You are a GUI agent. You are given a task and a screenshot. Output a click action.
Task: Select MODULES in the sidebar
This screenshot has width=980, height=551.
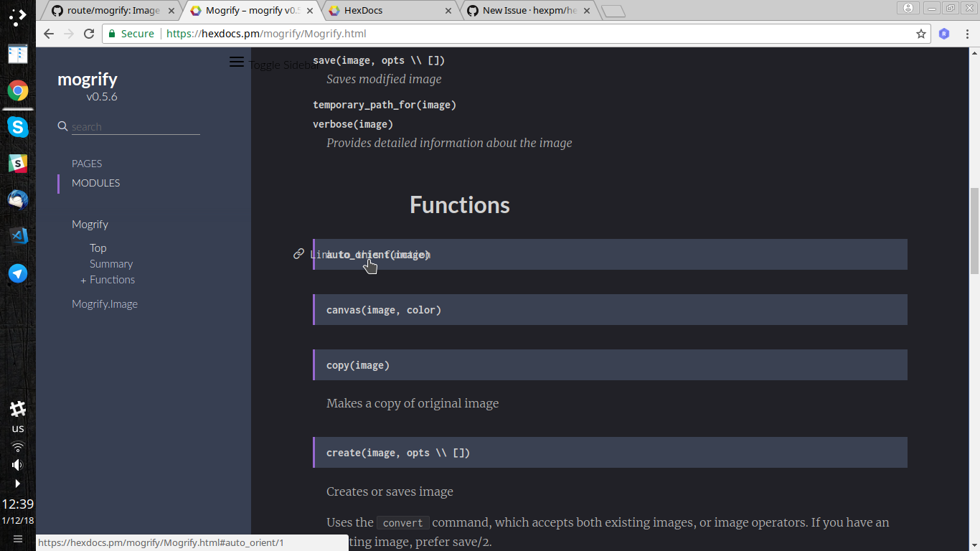95,183
